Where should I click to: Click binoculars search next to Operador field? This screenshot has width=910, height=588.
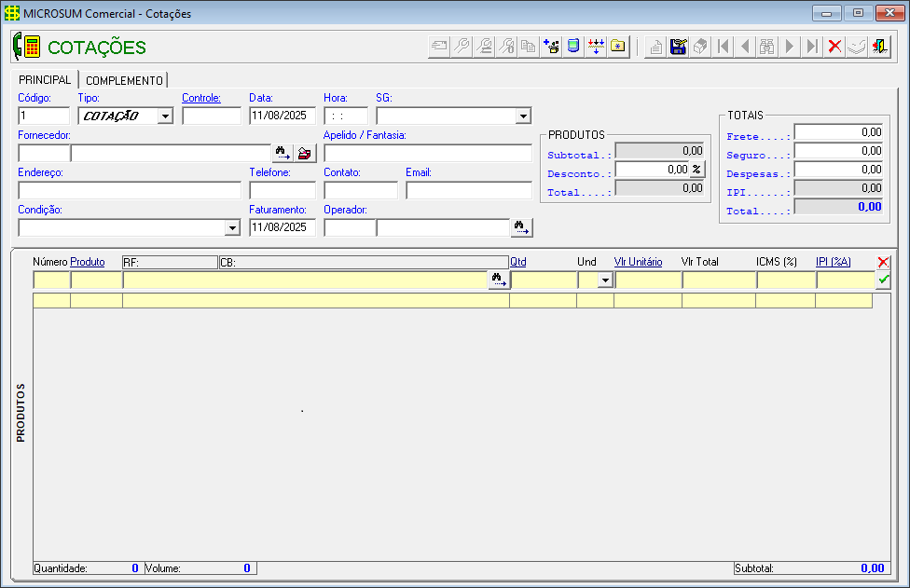pyautogui.click(x=521, y=227)
